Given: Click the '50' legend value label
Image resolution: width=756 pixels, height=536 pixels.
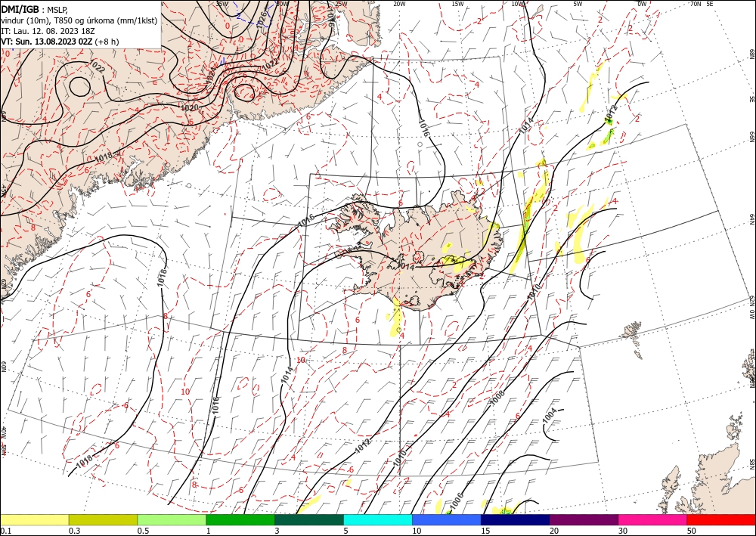Looking at the screenshot, I should [x=692, y=531].
